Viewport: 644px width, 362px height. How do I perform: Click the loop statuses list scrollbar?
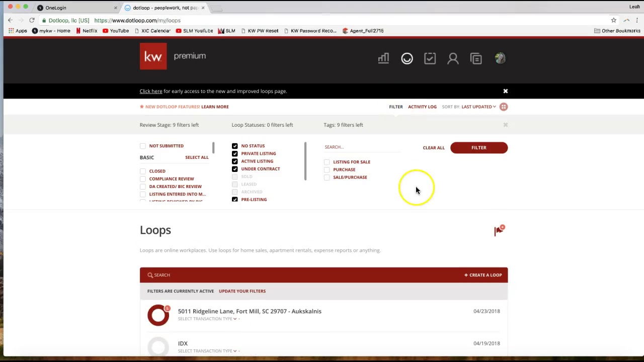pyautogui.click(x=305, y=161)
